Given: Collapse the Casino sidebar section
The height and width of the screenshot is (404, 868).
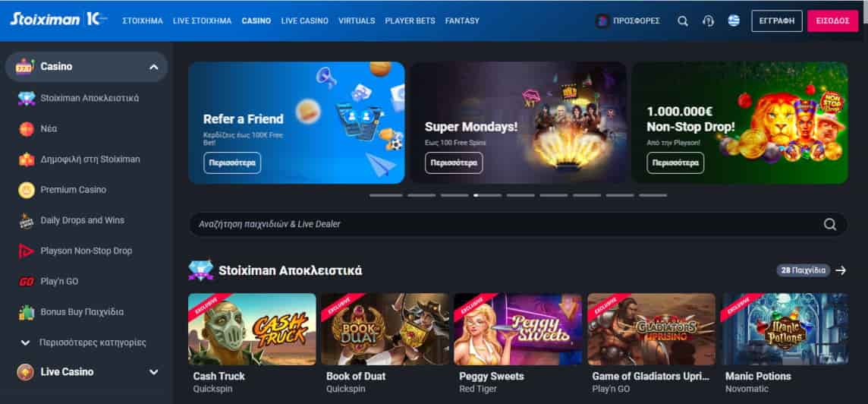Looking at the screenshot, I should [154, 67].
